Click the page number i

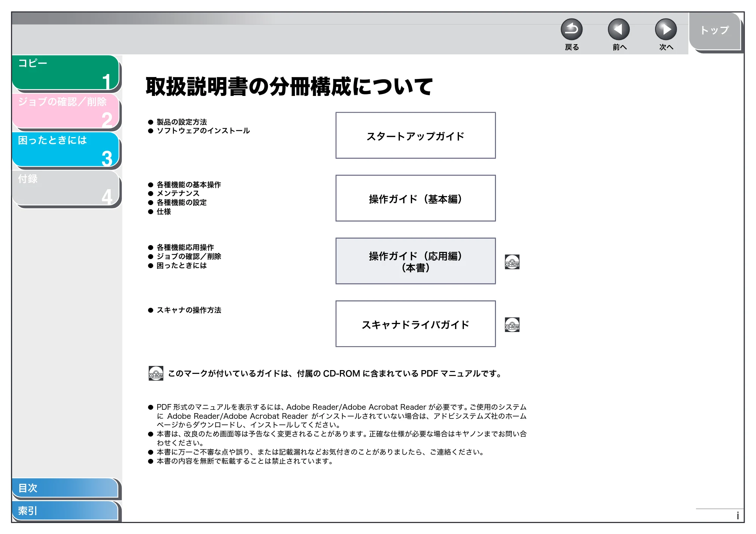[737, 516]
